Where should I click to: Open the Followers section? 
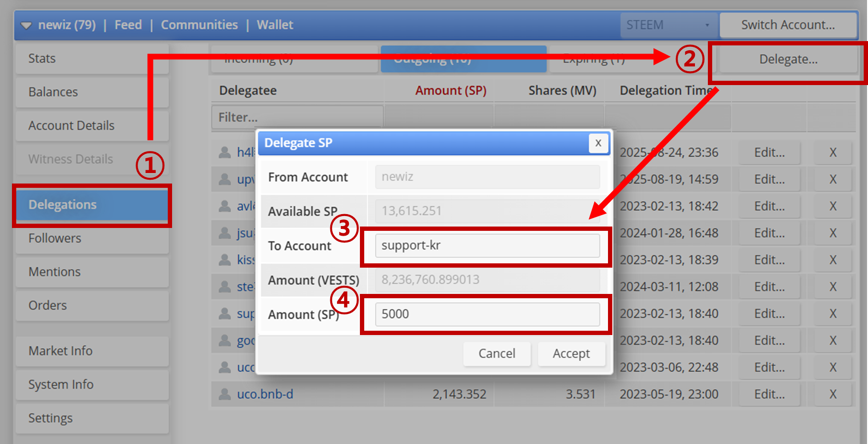tap(92, 238)
